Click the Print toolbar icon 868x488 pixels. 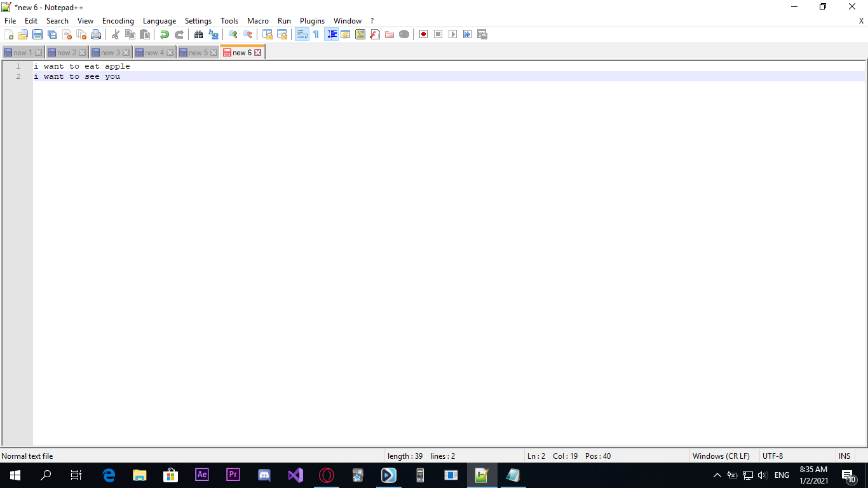[96, 34]
